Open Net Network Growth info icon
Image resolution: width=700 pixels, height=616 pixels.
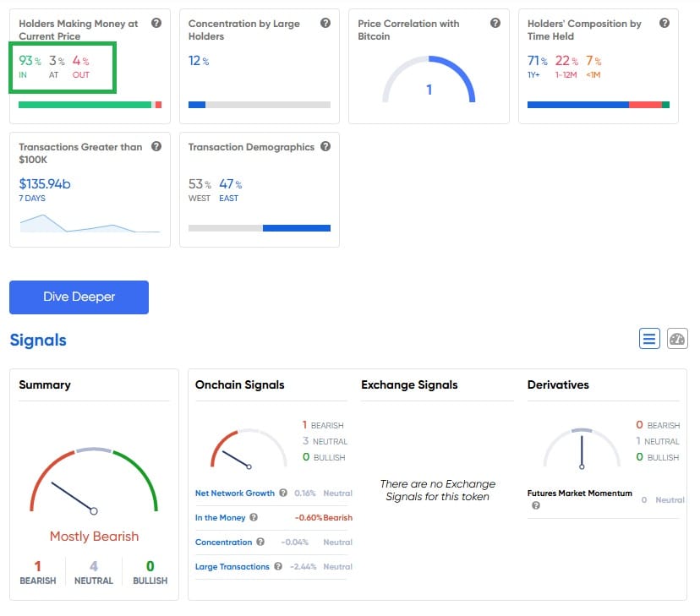tap(283, 493)
